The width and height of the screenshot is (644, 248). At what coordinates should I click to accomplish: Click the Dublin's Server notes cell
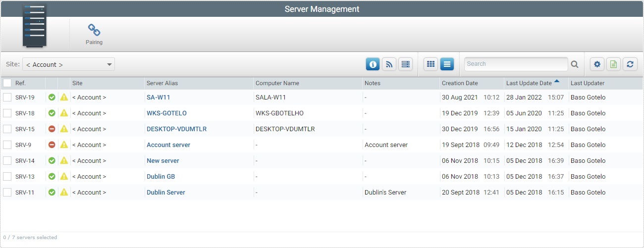tap(385, 193)
